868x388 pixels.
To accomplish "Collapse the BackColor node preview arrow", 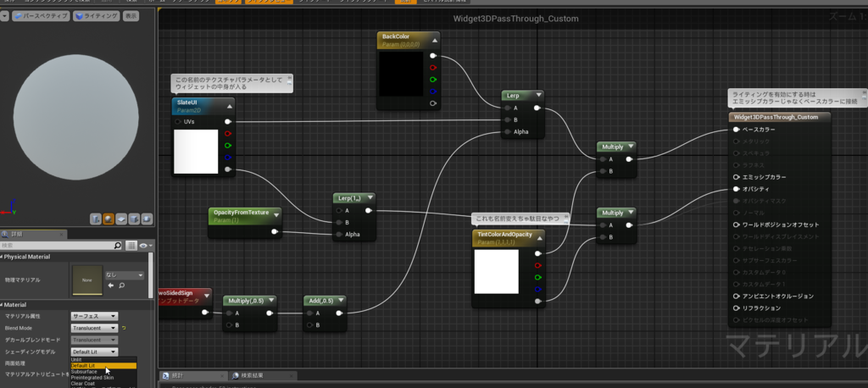I will tap(435, 40).
